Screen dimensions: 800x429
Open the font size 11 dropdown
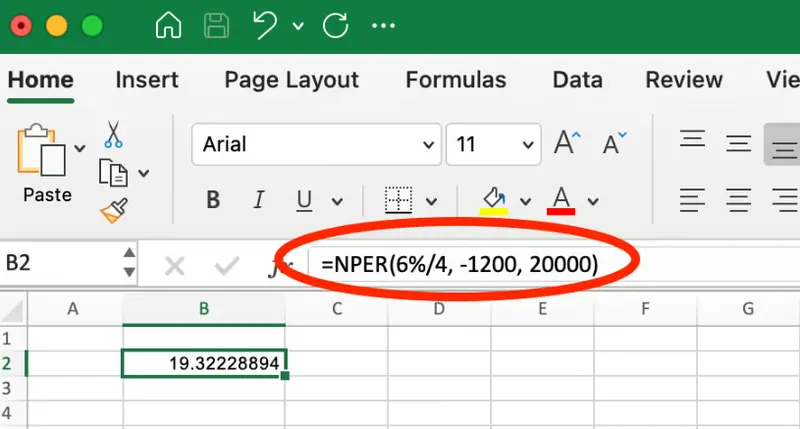[x=528, y=145]
